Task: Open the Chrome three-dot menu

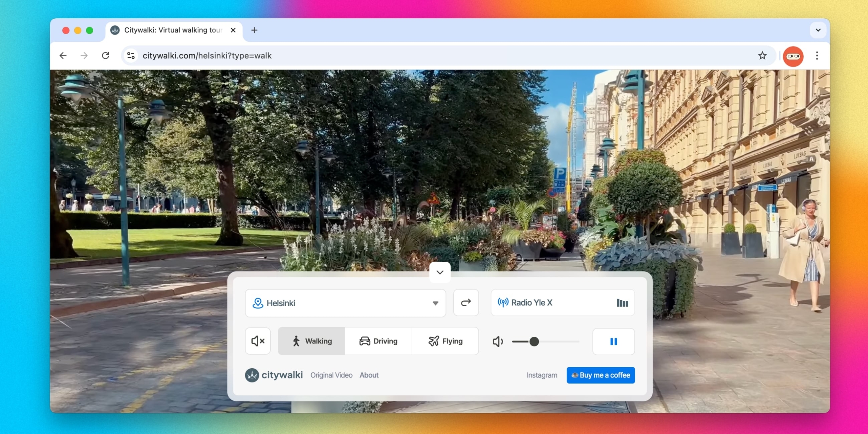Action: 817,56
